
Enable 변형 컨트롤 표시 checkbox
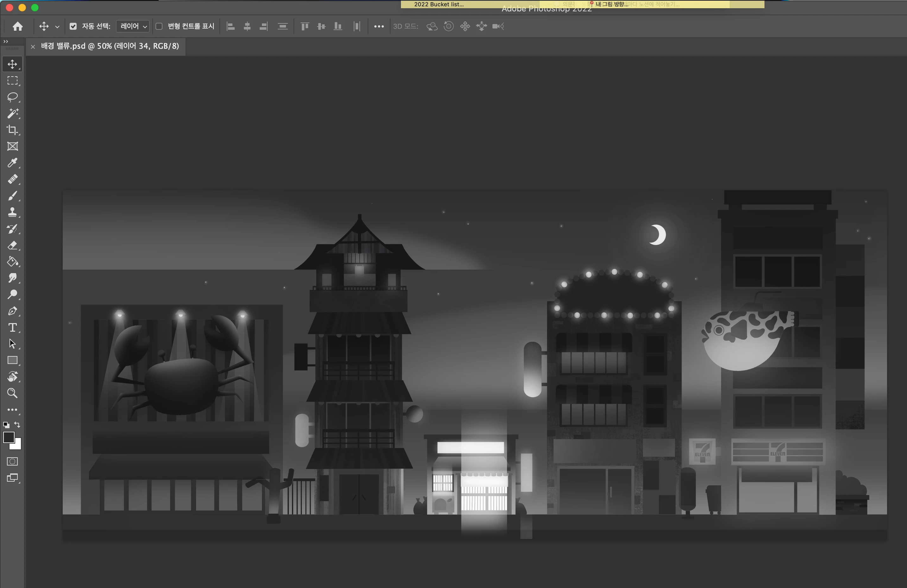tap(159, 26)
